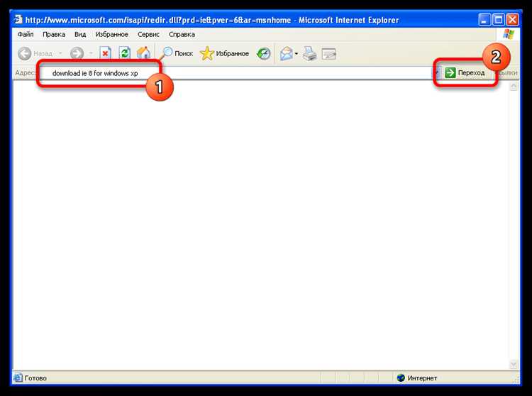Open the Mail button dropdown arrow
The image size is (532, 396).
pos(297,53)
